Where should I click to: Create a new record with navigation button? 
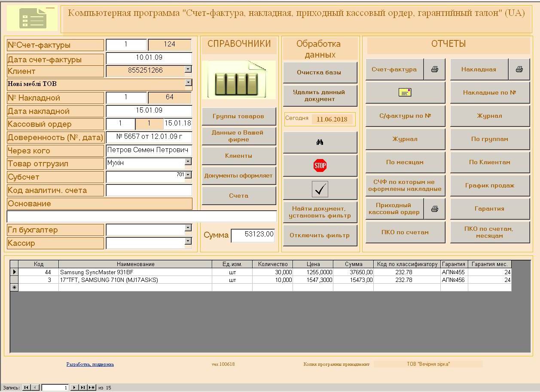click(x=92, y=388)
